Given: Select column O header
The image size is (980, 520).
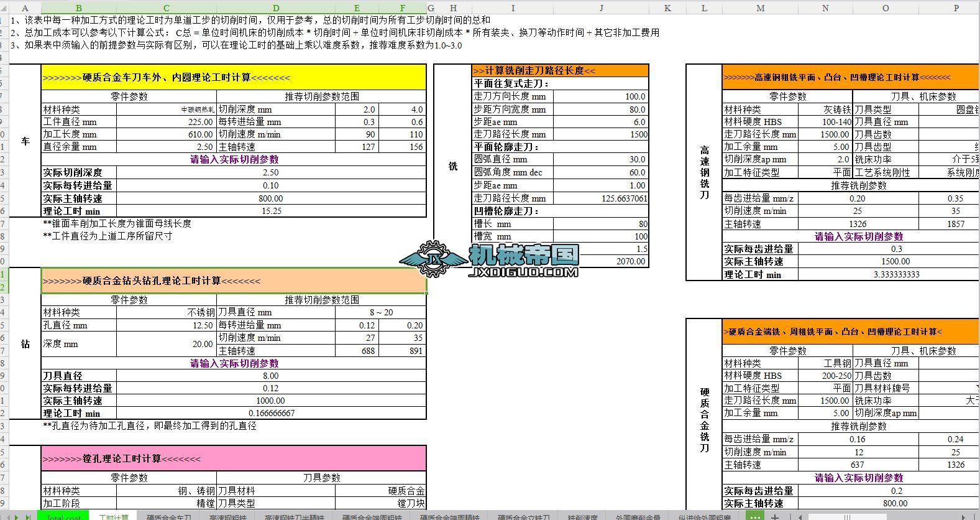Looking at the screenshot, I should (886, 8).
